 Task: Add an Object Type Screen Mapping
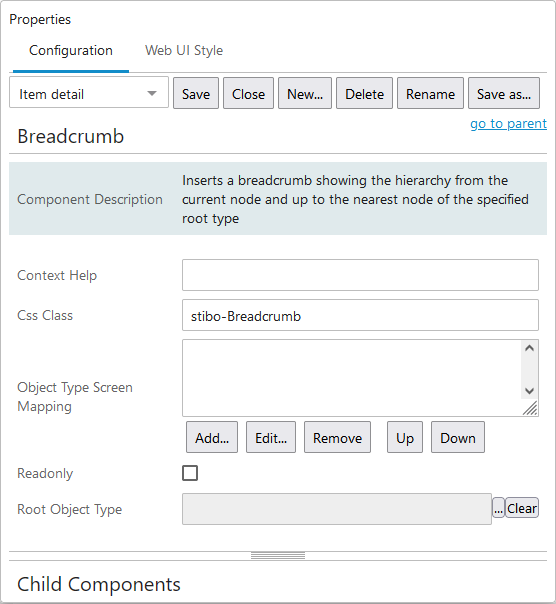tap(212, 437)
